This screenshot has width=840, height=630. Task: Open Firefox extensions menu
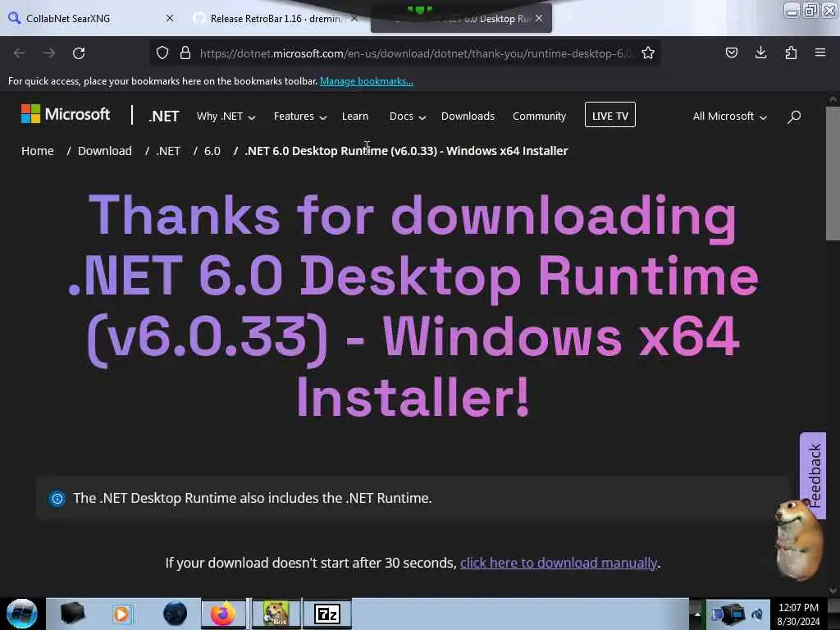791,52
